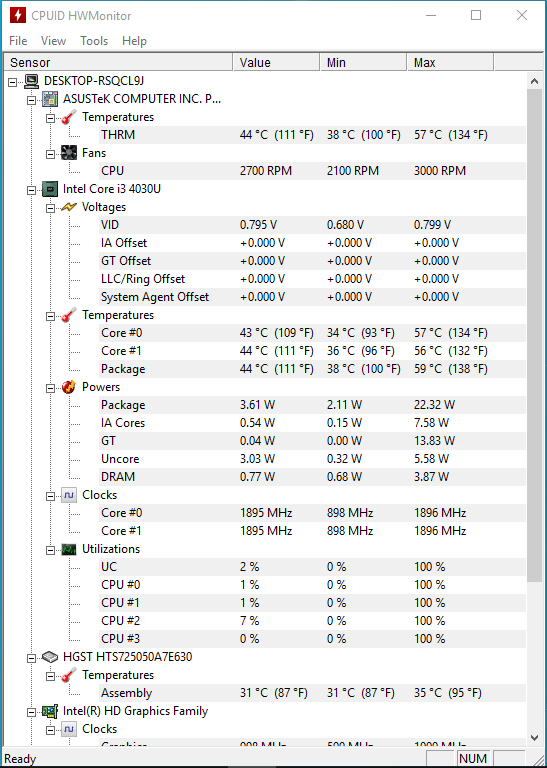Screen dimensions: 547x768
Task: Click the Intel HD Graphics card icon
Action: [50, 711]
